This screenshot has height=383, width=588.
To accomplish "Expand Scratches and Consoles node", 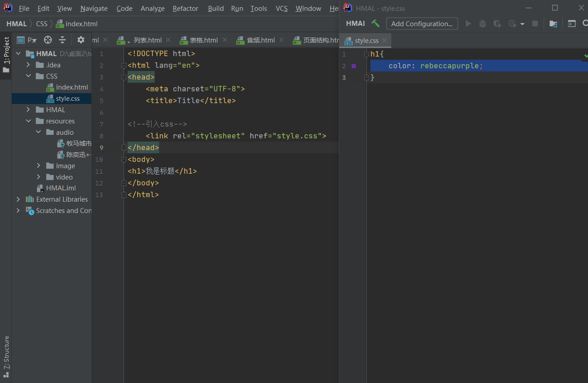I will pos(18,211).
